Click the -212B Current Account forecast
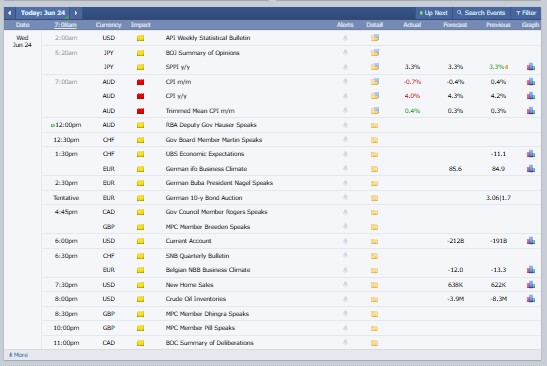Screen dimensions: 547x366 [x=455, y=241]
